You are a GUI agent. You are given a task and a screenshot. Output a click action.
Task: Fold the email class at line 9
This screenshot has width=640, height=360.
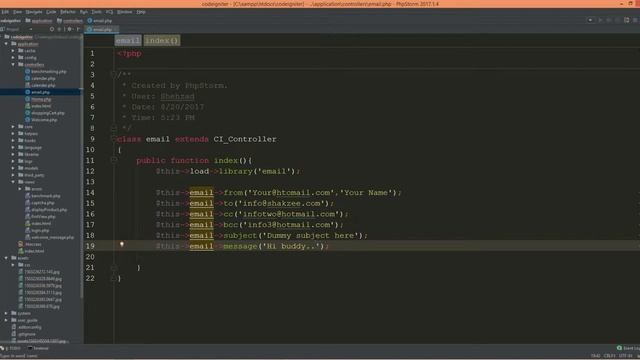[114, 139]
